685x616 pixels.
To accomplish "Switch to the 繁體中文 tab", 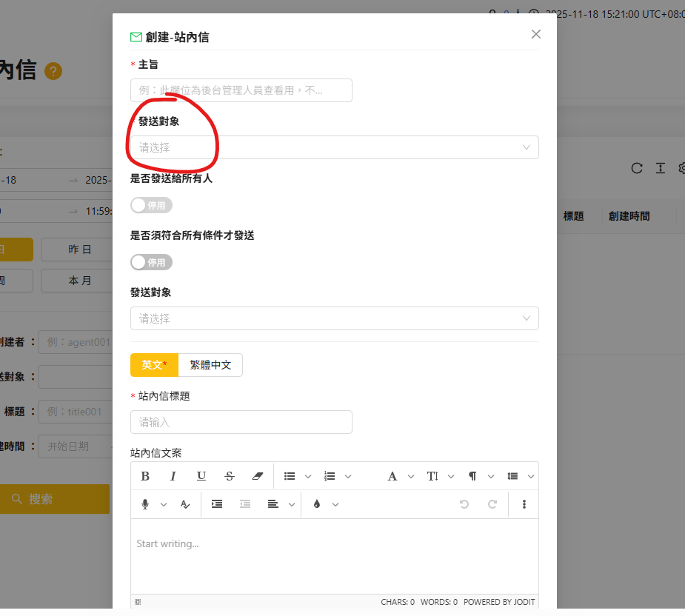I will click(x=210, y=365).
